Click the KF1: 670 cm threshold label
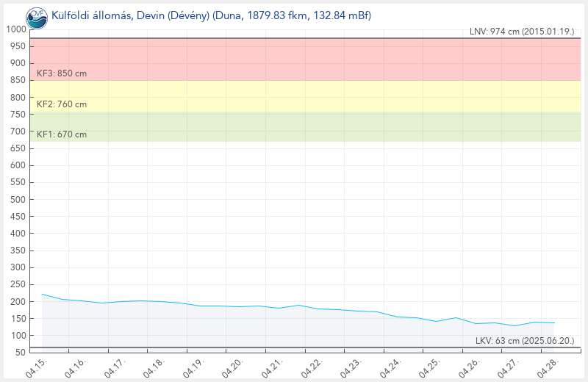The height and width of the screenshot is (382, 588). click(62, 134)
